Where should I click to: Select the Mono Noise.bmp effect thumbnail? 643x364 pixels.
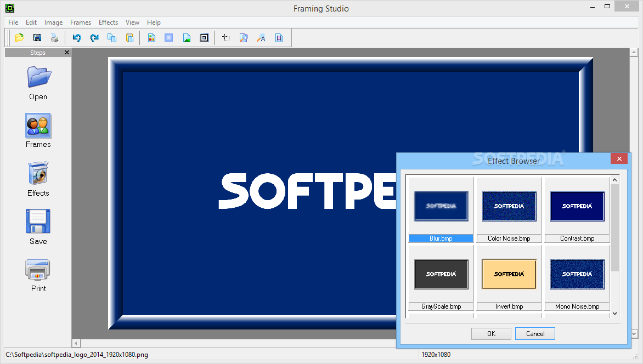click(x=577, y=274)
